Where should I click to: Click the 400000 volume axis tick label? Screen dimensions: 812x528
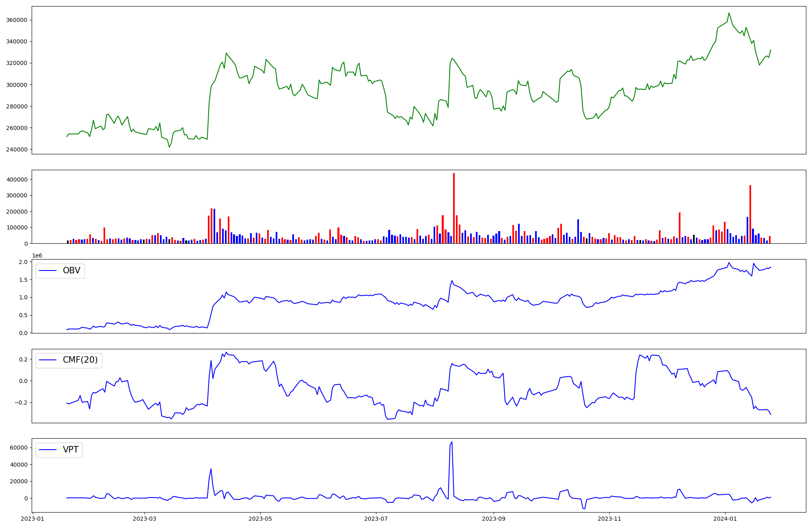(x=17, y=180)
